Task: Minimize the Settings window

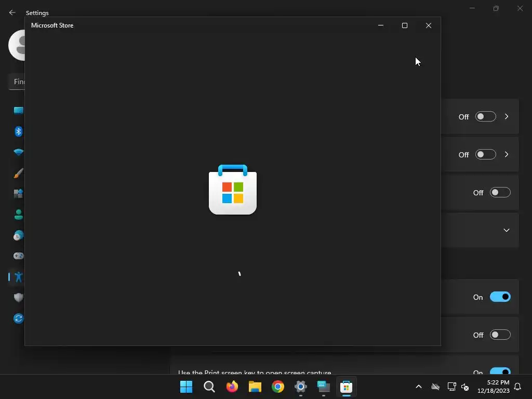Action: click(x=472, y=8)
